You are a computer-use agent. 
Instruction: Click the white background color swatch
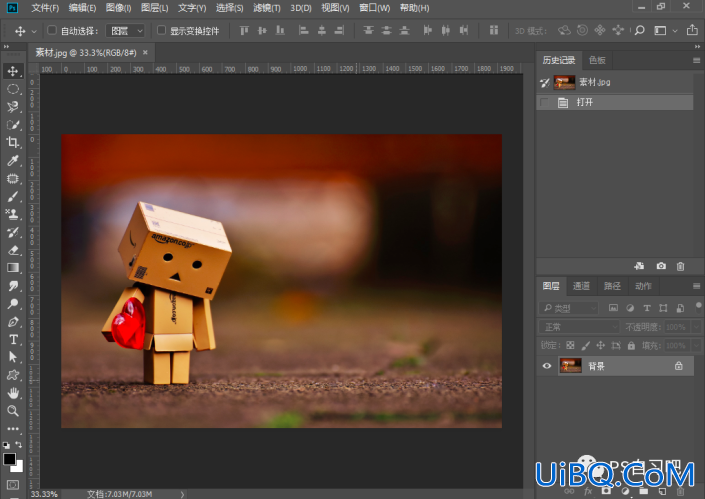pyautogui.click(x=19, y=468)
